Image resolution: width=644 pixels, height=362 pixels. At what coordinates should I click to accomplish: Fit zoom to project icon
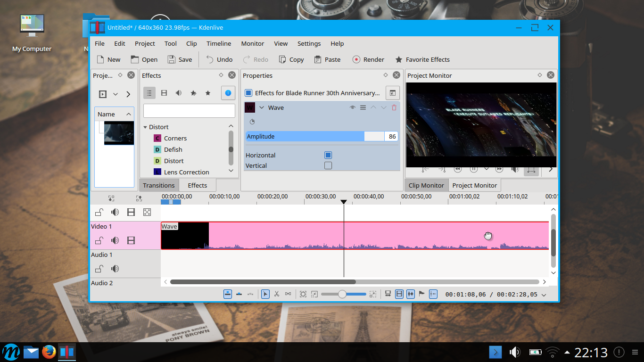pyautogui.click(x=303, y=294)
